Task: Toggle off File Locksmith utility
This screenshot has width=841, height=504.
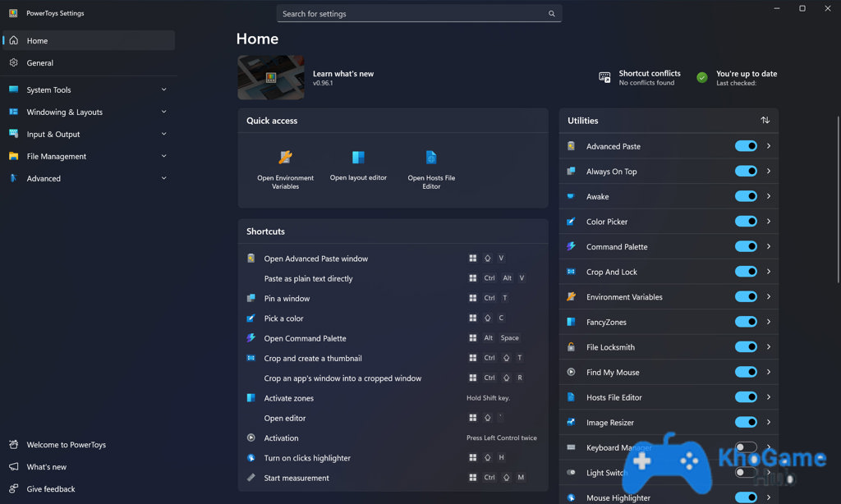Action: point(745,347)
